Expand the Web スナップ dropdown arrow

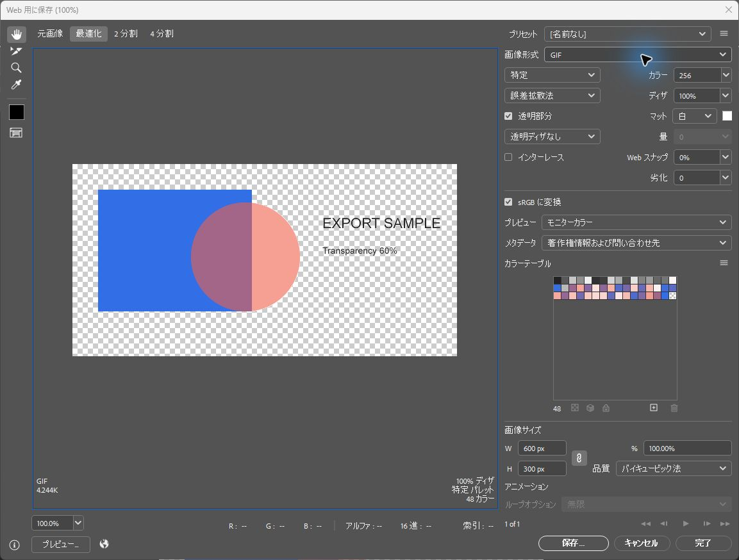pos(726,158)
